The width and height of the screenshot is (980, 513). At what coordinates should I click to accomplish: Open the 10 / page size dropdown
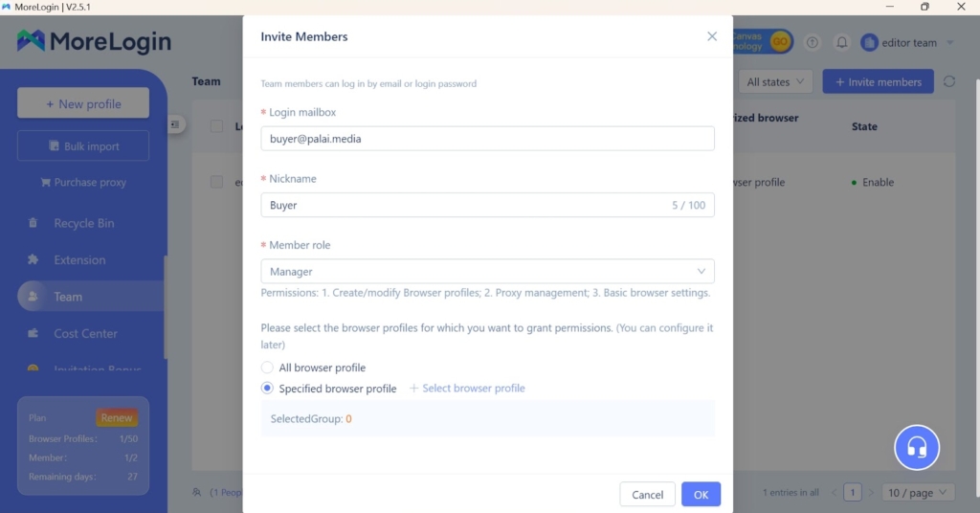pyautogui.click(x=918, y=493)
